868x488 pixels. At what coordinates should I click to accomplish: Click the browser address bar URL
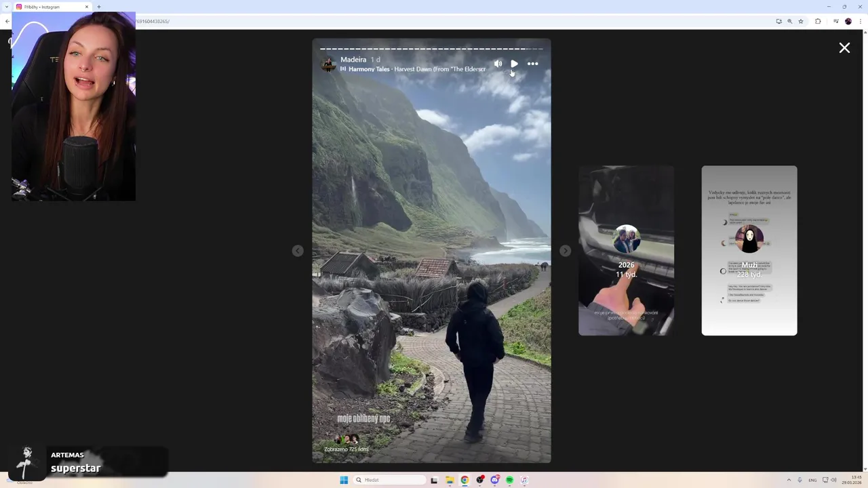click(x=153, y=21)
